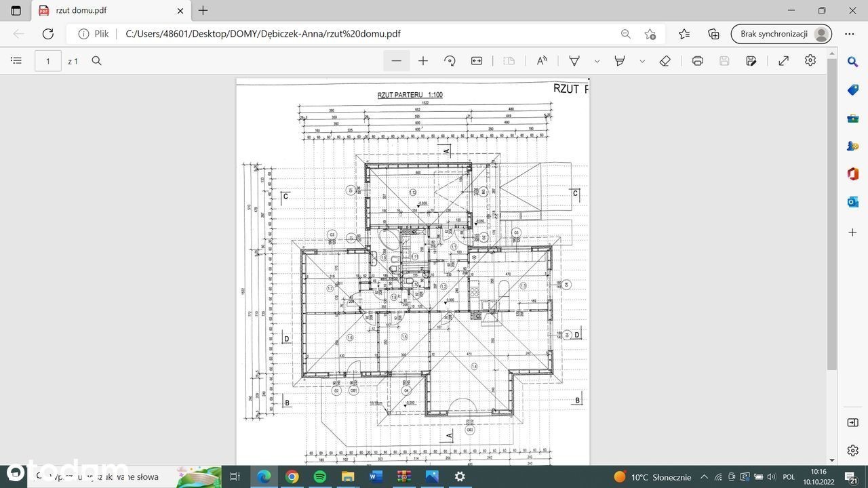The image size is (868, 488).
Task: Click the Brak synchronizacji profile button
Action: [x=781, y=34]
